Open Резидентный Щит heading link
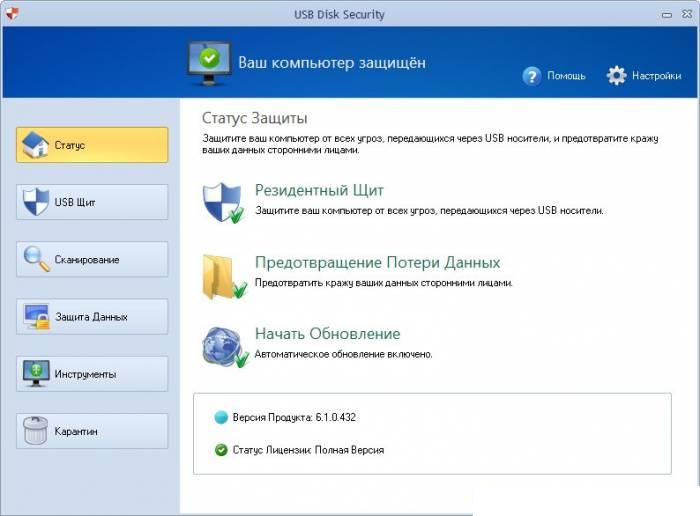Viewport: 700px width, 516px height. coord(319,190)
